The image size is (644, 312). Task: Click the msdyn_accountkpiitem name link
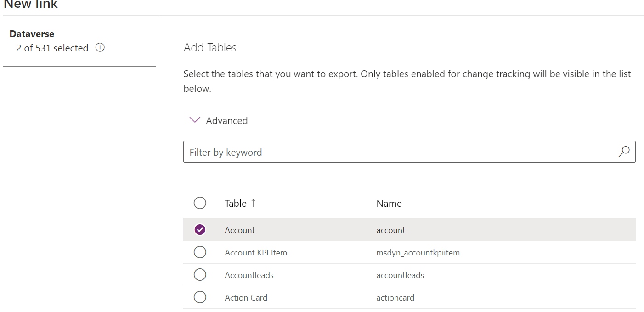(x=418, y=252)
